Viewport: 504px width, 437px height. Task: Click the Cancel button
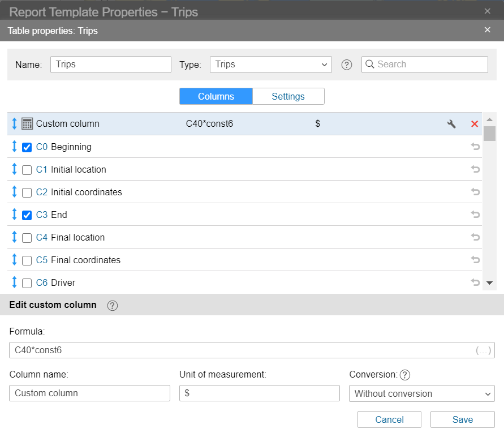(x=389, y=419)
